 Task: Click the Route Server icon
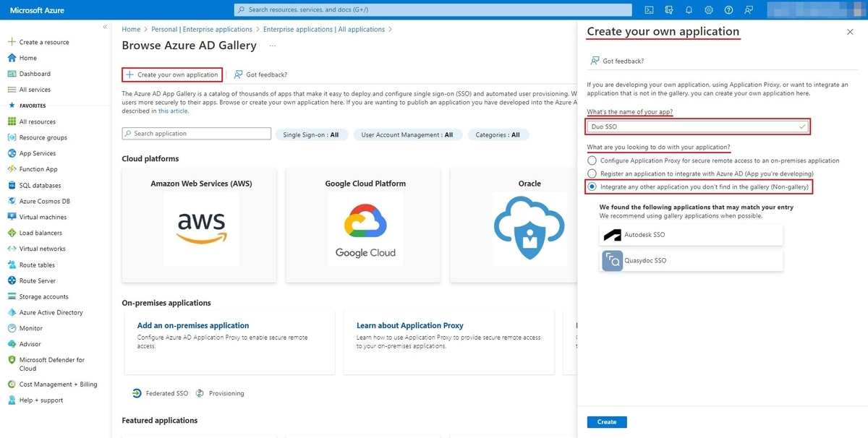coord(12,280)
